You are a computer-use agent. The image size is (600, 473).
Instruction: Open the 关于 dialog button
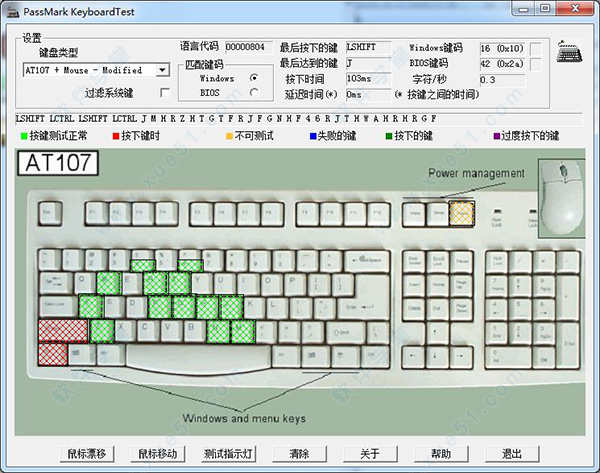370,454
